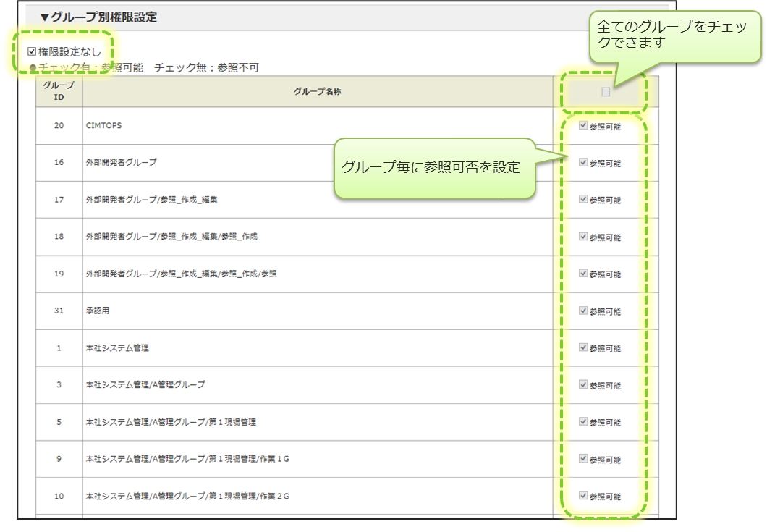The width and height of the screenshot is (767, 532).
Task: Click the グループID column header
Action: pos(59,91)
